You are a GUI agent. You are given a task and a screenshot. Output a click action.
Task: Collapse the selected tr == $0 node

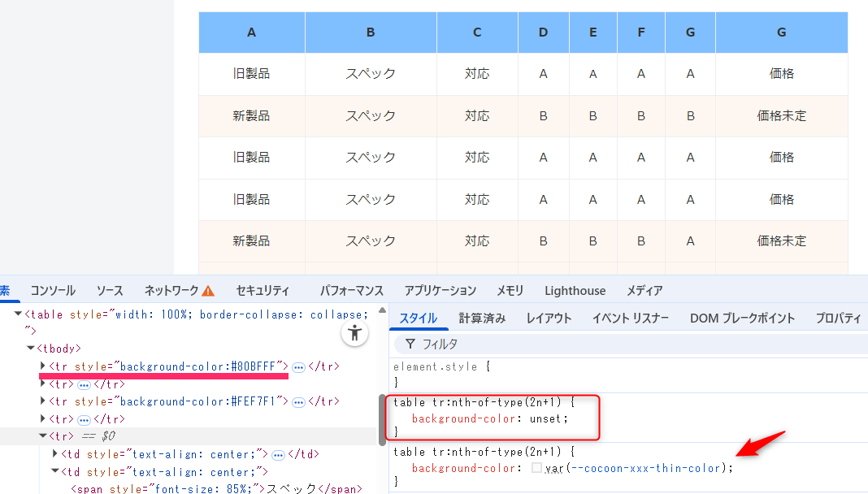[43, 436]
